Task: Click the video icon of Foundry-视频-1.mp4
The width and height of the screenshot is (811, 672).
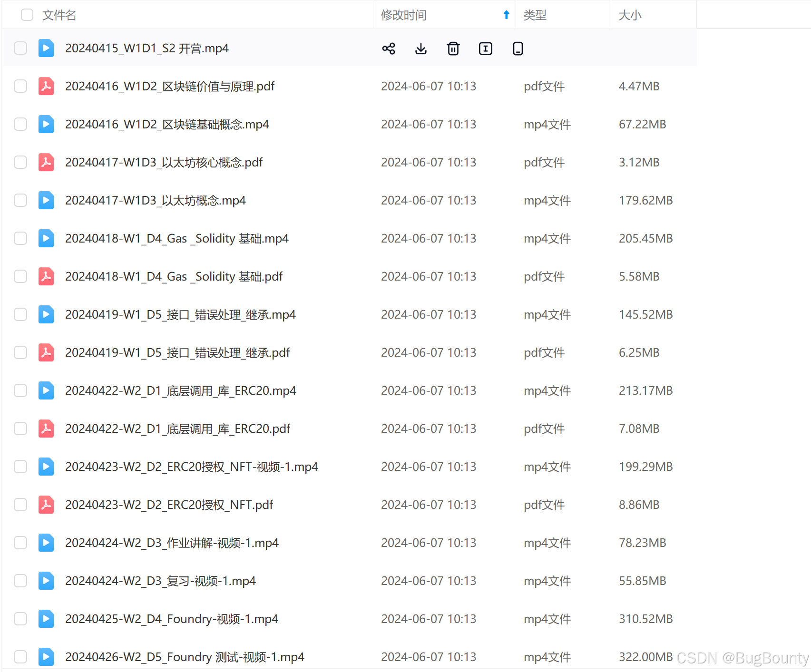Action: coord(46,619)
